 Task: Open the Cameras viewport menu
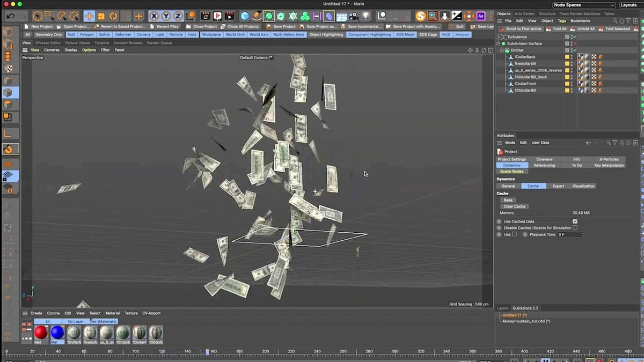pyautogui.click(x=52, y=50)
